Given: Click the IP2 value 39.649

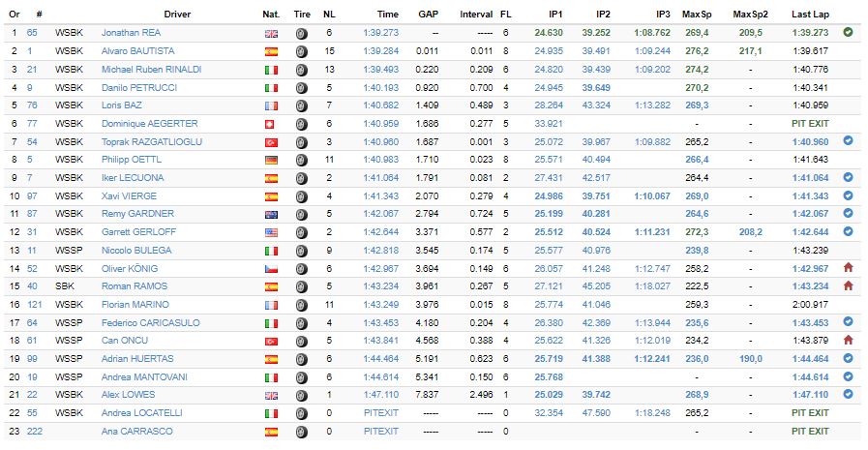Looking at the screenshot, I should [x=596, y=87].
